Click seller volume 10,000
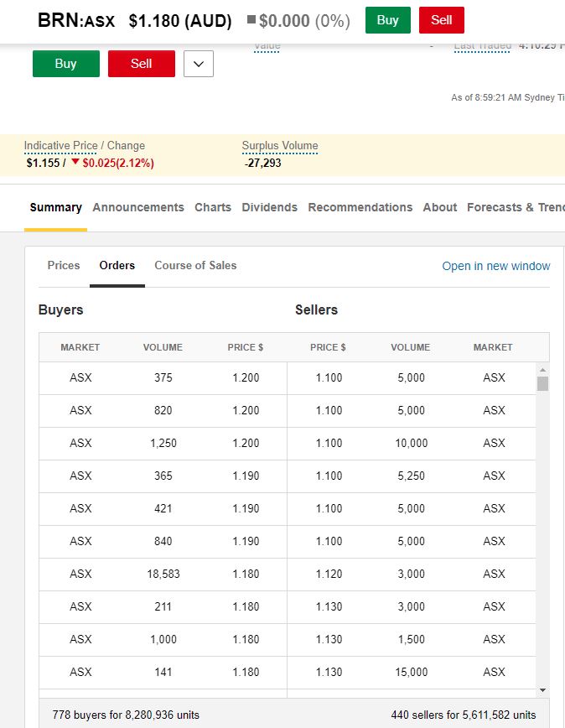This screenshot has width=565, height=728. (412, 444)
